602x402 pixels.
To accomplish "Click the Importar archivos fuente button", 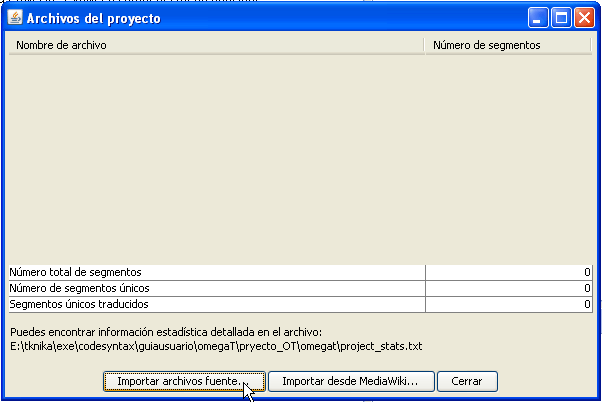I will pyautogui.click(x=184, y=381).
